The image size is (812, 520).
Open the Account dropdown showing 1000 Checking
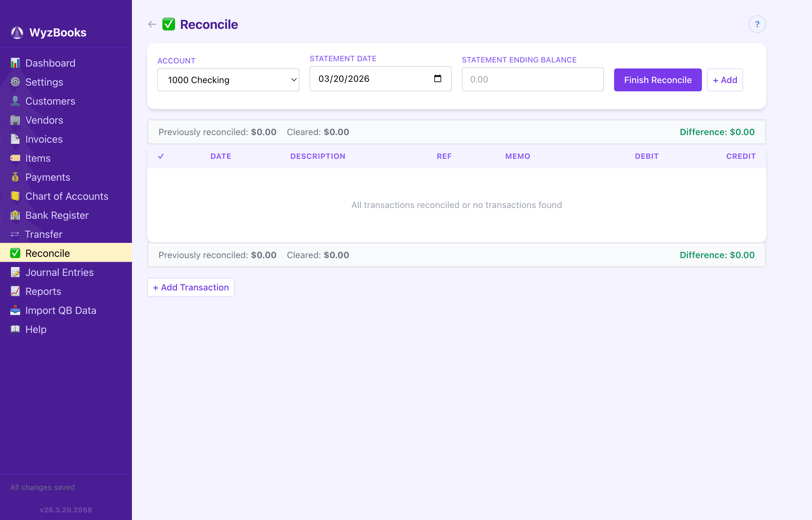click(x=228, y=80)
